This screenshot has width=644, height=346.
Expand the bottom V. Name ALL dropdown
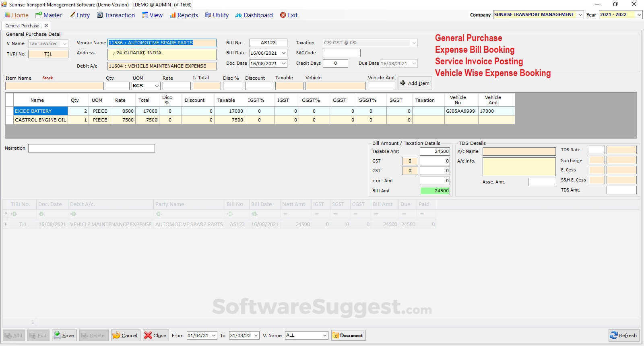point(325,336)
